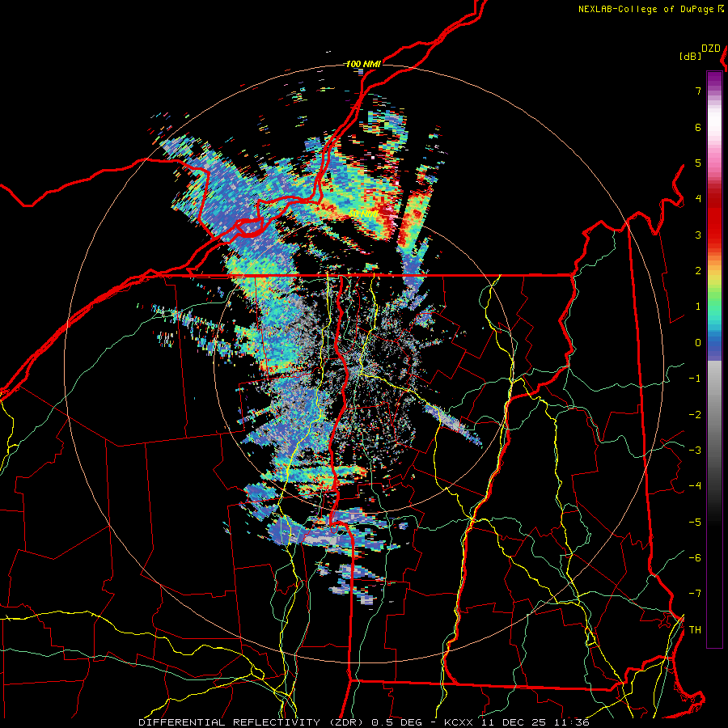Click the KCXX station identifier in caption
The height and width of the screenshot is (728, 728).
(x=459, y=722)
